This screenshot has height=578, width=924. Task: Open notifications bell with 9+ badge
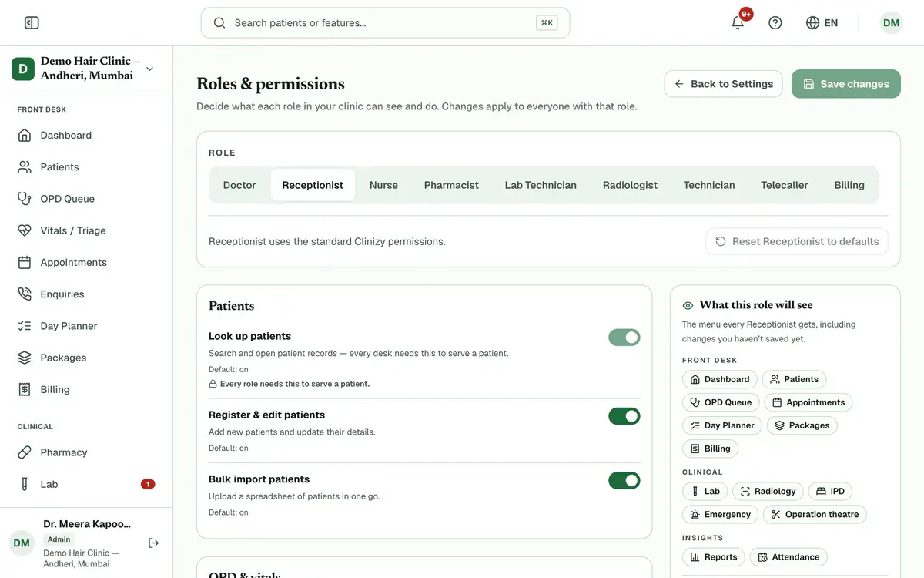738,22
